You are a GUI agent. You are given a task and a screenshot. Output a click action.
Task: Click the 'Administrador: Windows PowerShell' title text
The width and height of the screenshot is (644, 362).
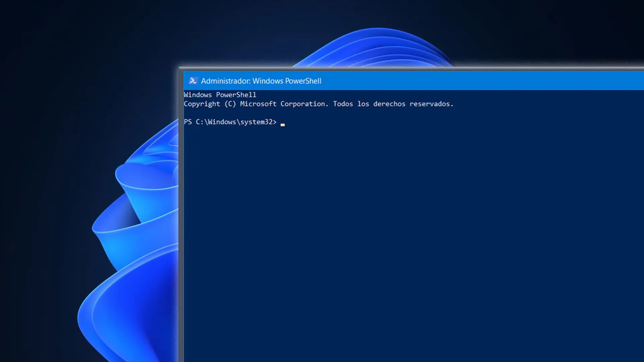[x=261, y=81]
